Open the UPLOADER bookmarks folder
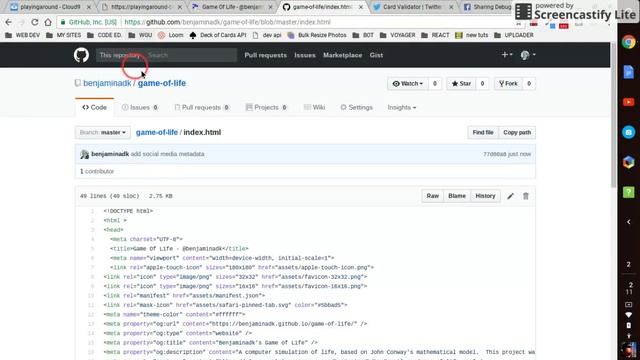The width and height of the screenshot is (640, 360). (513, 36)
